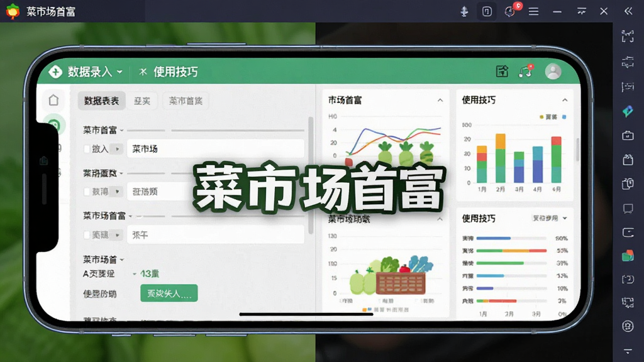Expand the bottom arrow of the right sidebar
The image size is (644, 362).
pyautogui.click(x=628, y=351)
